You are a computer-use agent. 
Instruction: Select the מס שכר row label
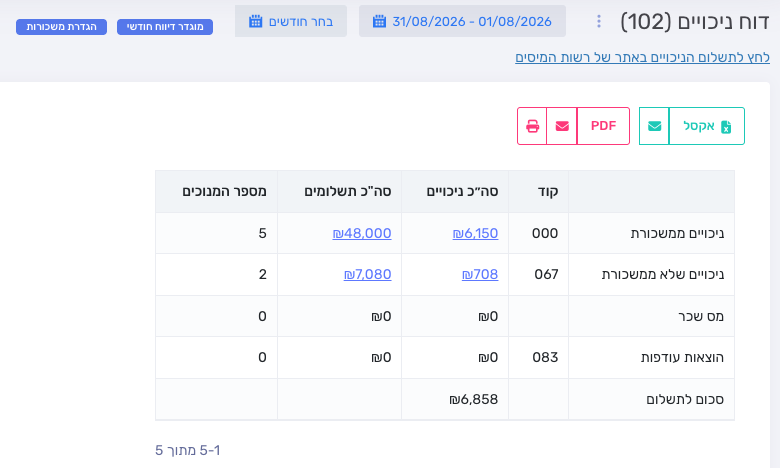click(x=701, y=316)
